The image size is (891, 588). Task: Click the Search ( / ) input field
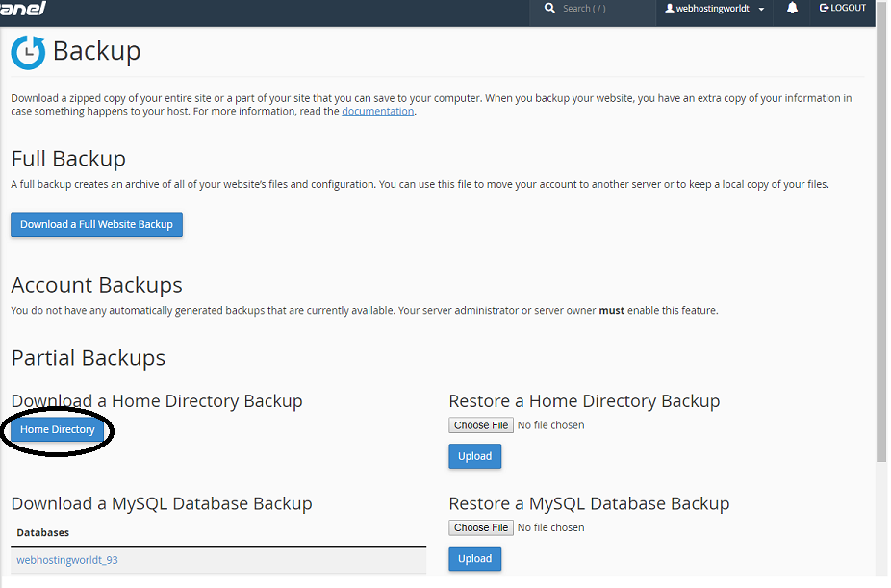(597, 8)
